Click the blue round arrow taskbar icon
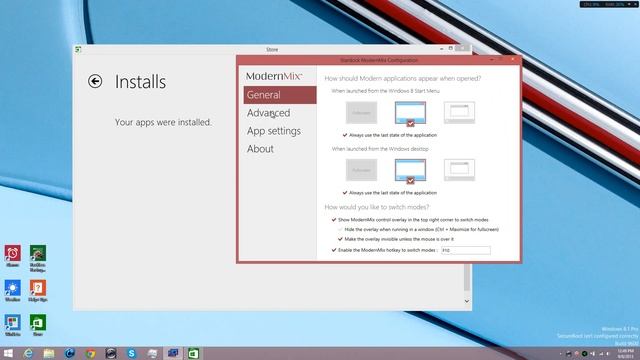640x360 pixels. pos(70,353)
